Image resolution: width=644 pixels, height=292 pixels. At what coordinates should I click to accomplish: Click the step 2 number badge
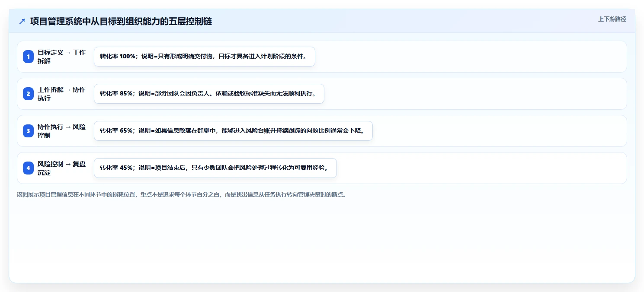tap(29, 94)
